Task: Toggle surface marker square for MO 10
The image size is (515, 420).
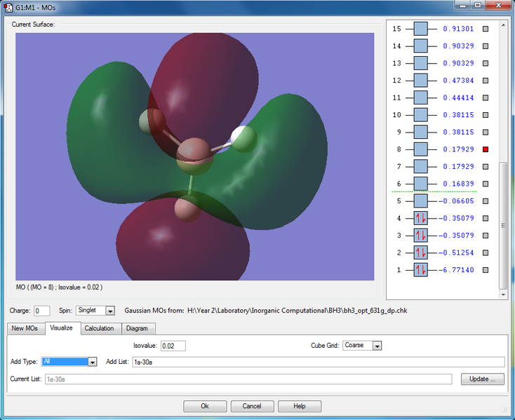Action: [485, 115]
